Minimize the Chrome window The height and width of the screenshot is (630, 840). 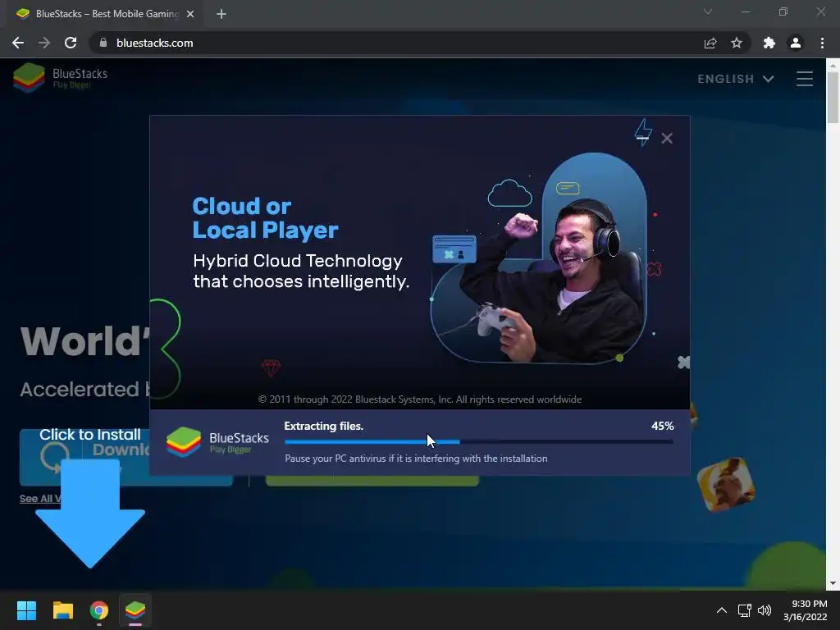click(745, 11)
